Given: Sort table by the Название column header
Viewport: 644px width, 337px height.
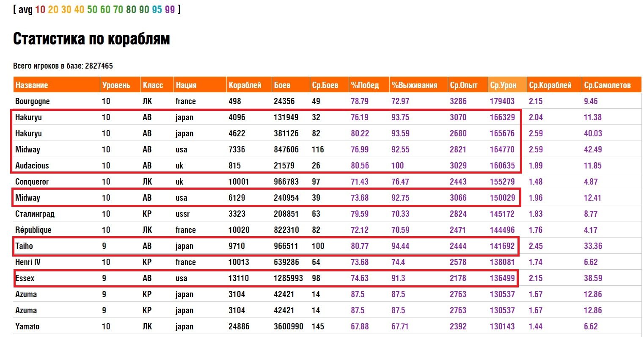Looking at the screenshot, I should point(32,85).
